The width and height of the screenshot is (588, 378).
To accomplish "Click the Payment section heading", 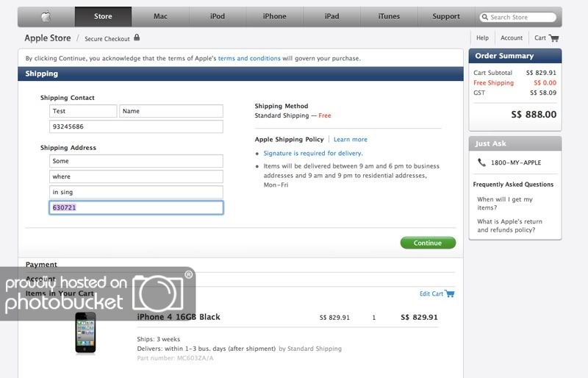I will [x=41, y=264].
